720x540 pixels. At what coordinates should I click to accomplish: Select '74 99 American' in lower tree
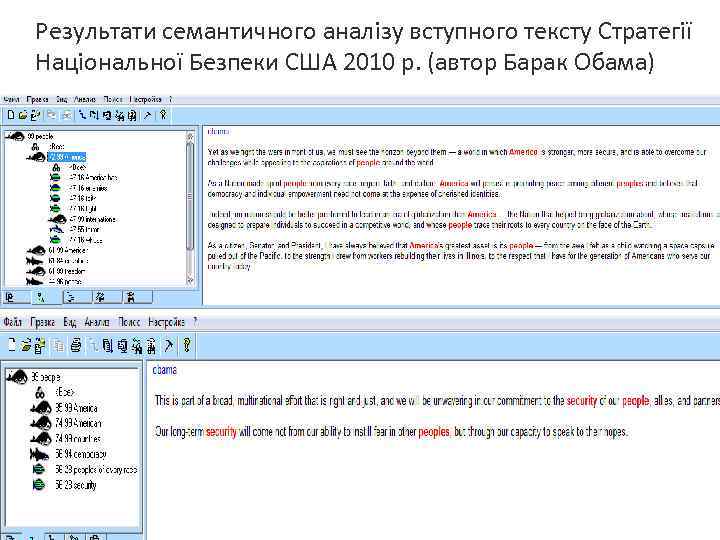pyautogui.click(x=79, y=423)
